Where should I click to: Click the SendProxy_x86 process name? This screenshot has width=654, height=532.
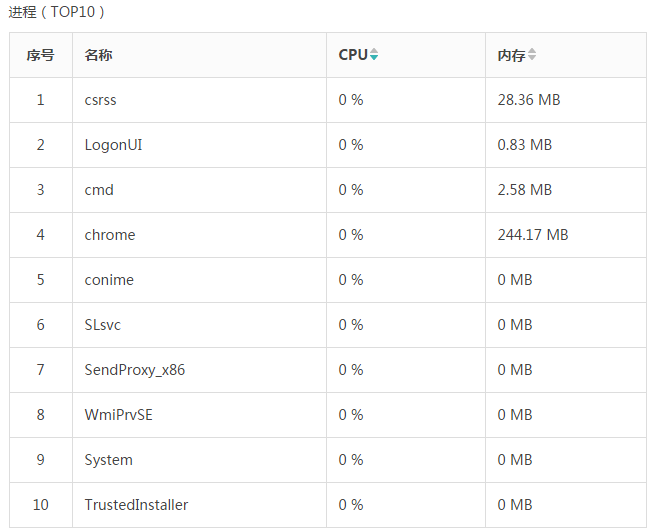[x=135, y=370]
